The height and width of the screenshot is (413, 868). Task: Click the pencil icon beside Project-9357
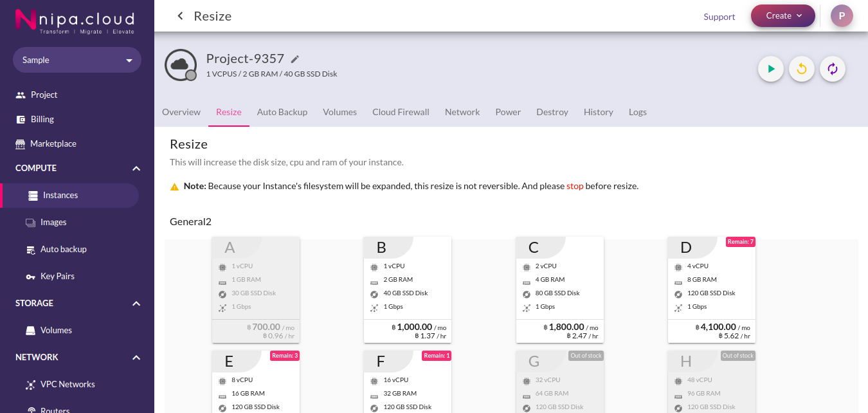(x=295, y=59)
